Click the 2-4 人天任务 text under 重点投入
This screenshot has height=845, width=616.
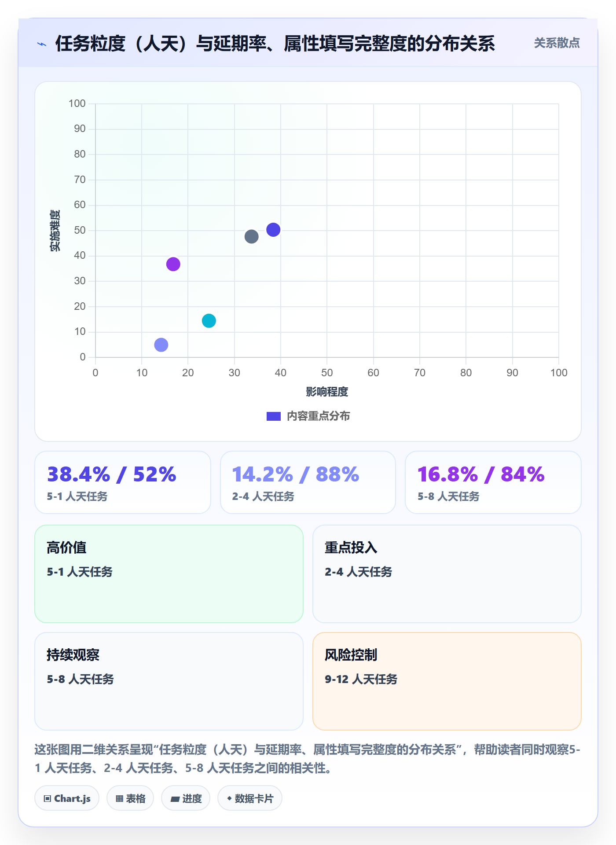tap(358, 572)
